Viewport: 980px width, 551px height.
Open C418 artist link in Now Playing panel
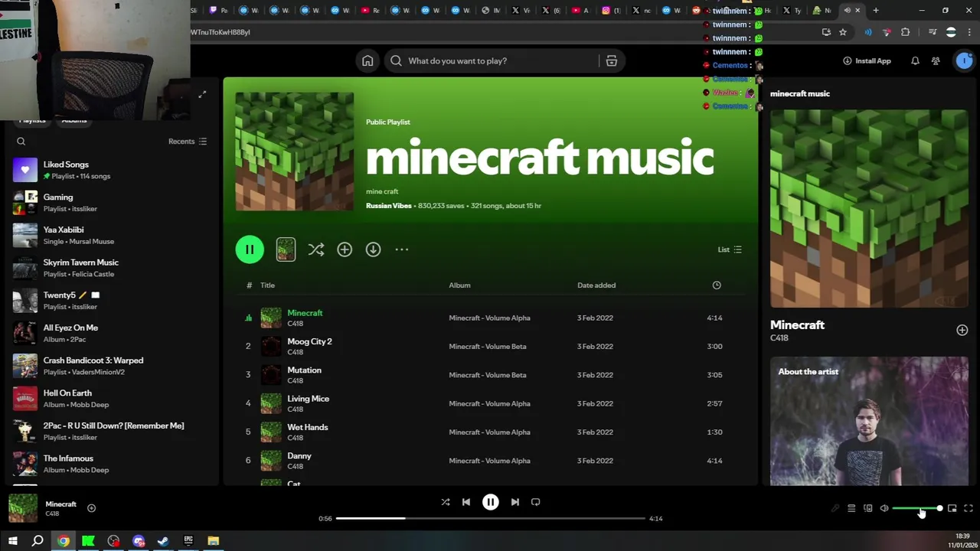pos(779,338)
